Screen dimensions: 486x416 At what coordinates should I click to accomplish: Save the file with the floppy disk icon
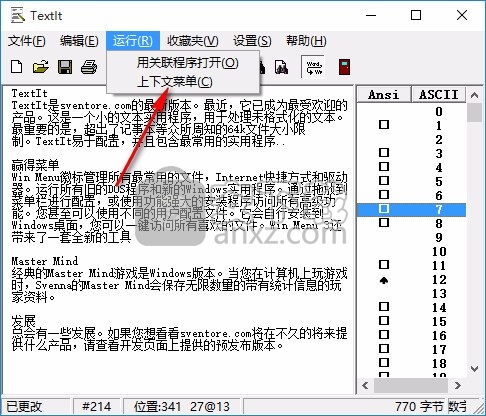pyautogui.click(x=65, y=67)
